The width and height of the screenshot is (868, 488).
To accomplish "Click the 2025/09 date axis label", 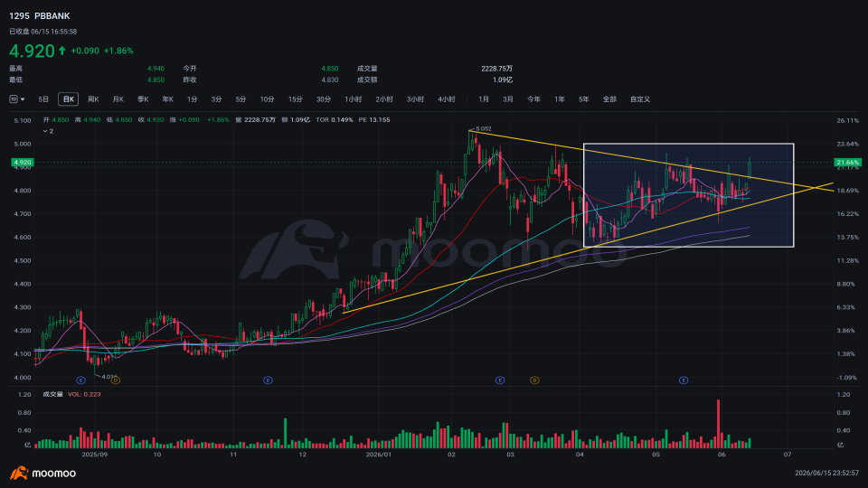I will (94, 455).
